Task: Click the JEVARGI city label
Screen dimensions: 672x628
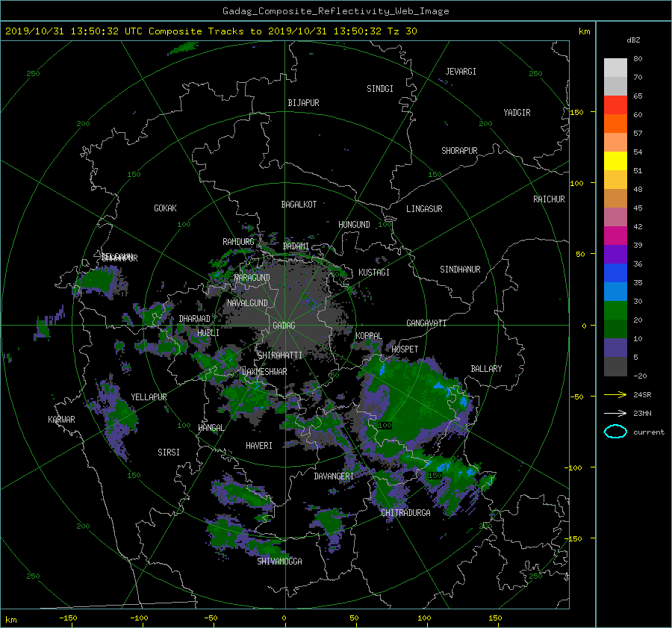Action: [461, 72]
